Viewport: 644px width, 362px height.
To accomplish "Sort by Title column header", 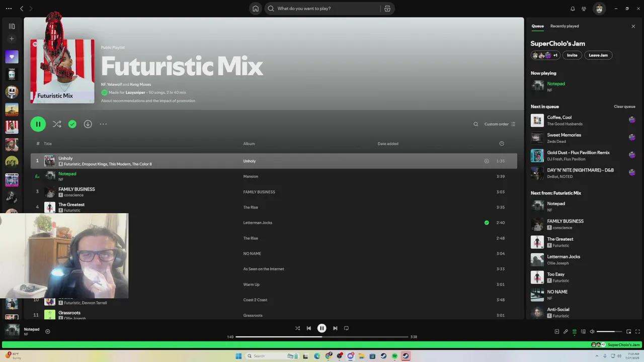I will pos(48,144).
